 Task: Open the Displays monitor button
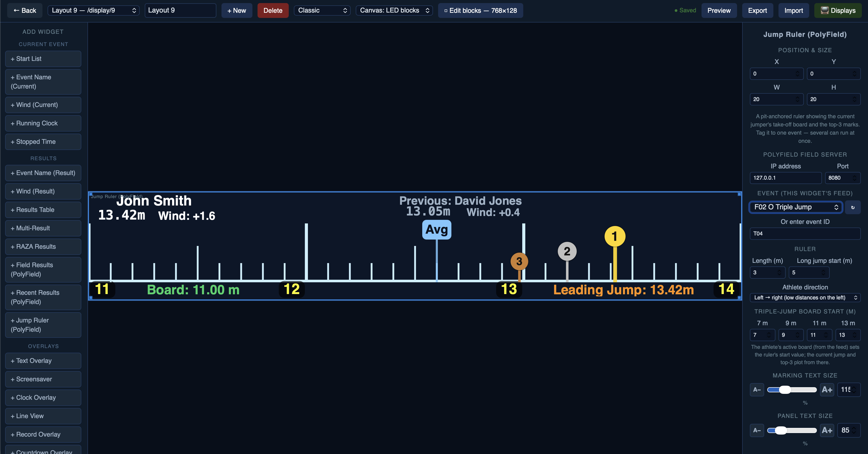pos(838,10)
